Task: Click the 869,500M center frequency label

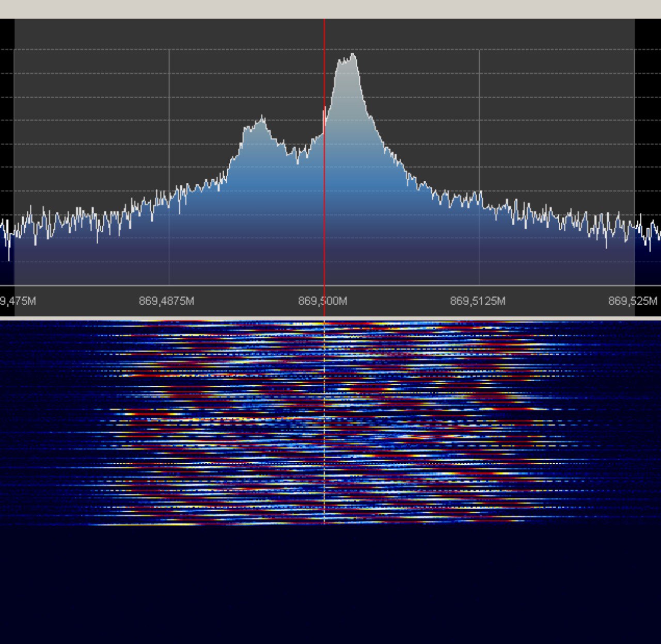Action: pos(323,301)
